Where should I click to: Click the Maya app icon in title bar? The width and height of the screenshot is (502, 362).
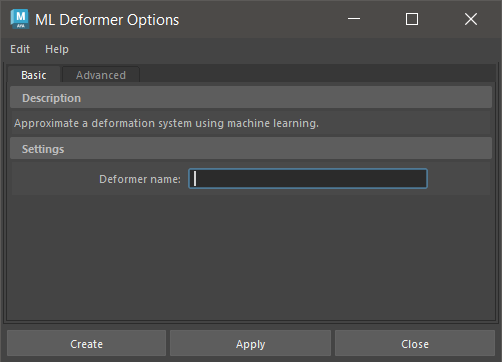coord(20,19)
